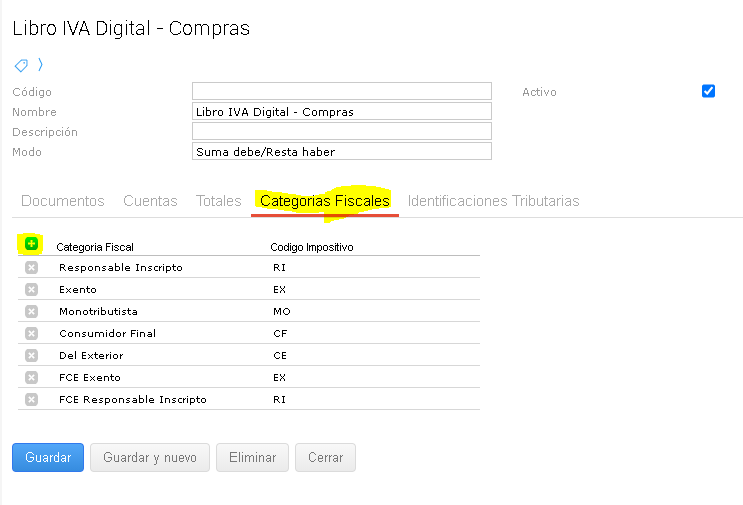Select the Totales tab
Image resolution: width=743 pixels, height=505 pixels.
[219, 201]
